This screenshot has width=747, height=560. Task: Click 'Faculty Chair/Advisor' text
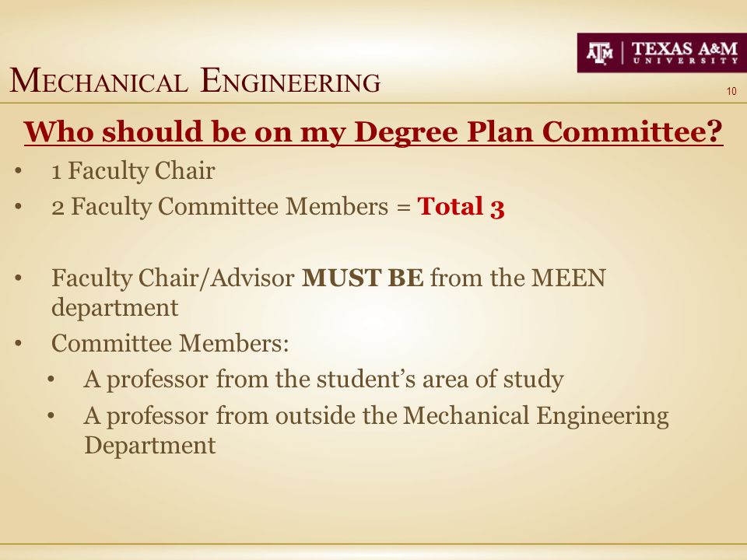coord(173,278)
